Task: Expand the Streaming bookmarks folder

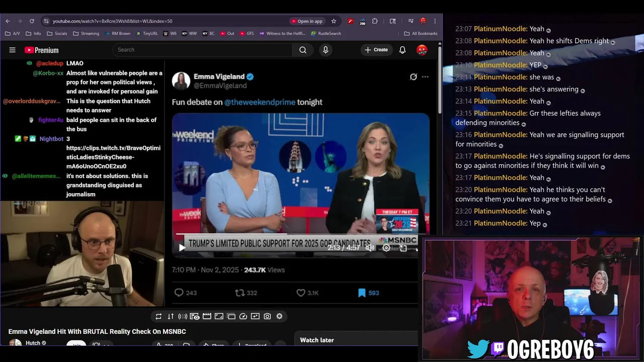Action: point(86,34)
